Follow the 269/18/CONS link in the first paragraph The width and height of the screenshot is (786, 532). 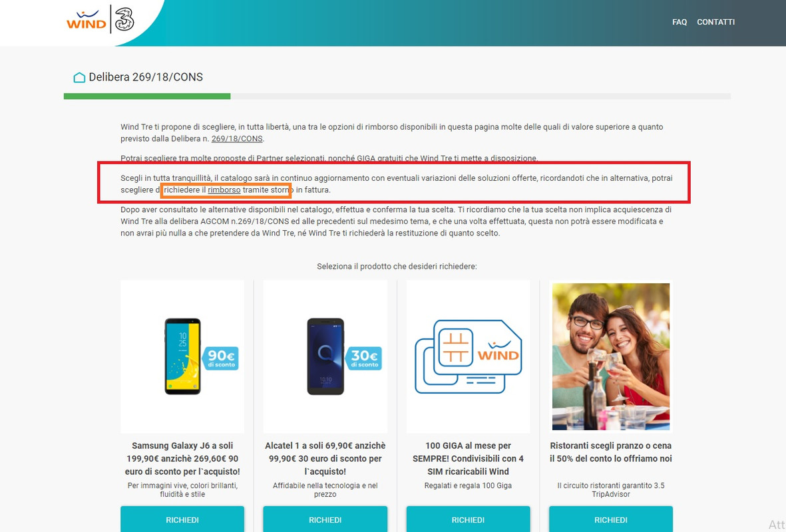click(237, 139)
